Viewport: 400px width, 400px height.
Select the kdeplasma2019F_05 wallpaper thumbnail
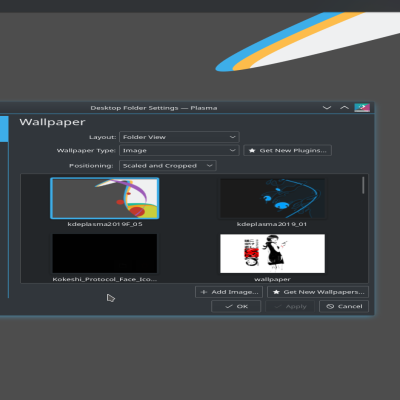[x=105, y=198]
